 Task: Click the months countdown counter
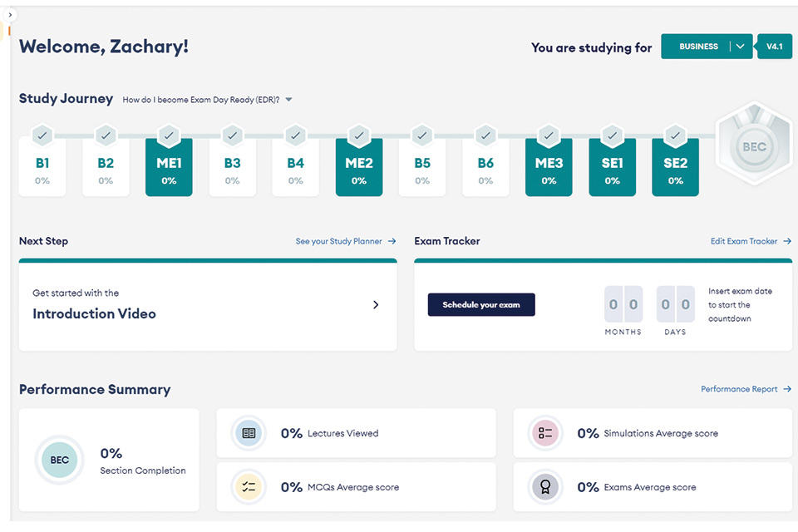click(x=623, y=305)
